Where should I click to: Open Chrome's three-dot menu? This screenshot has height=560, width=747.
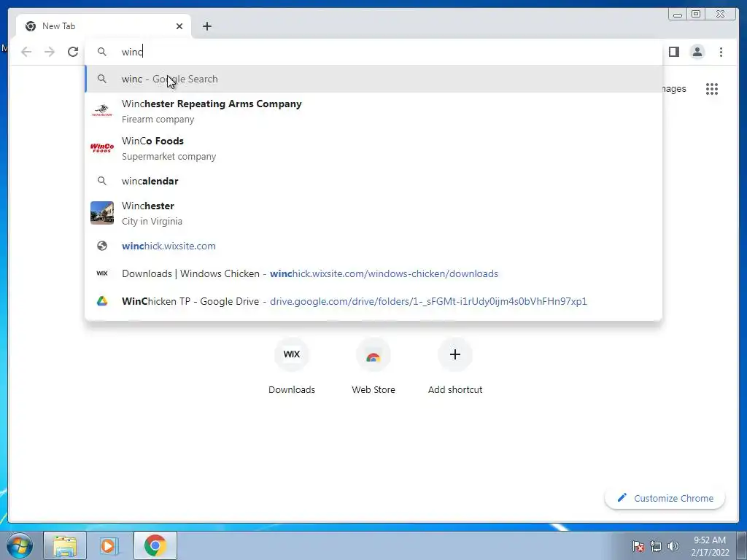[721, 52]
